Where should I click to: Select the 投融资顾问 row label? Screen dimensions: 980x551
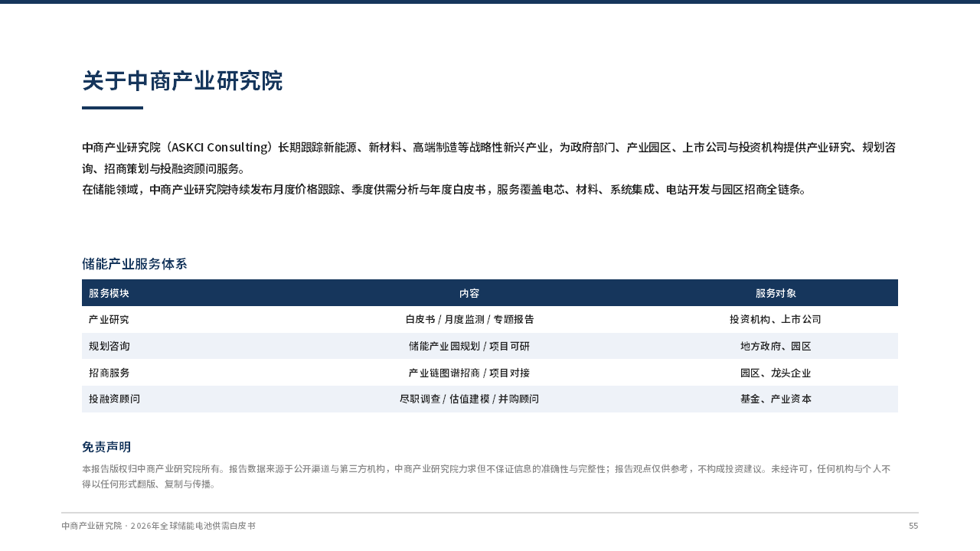(x=114, y=399)
